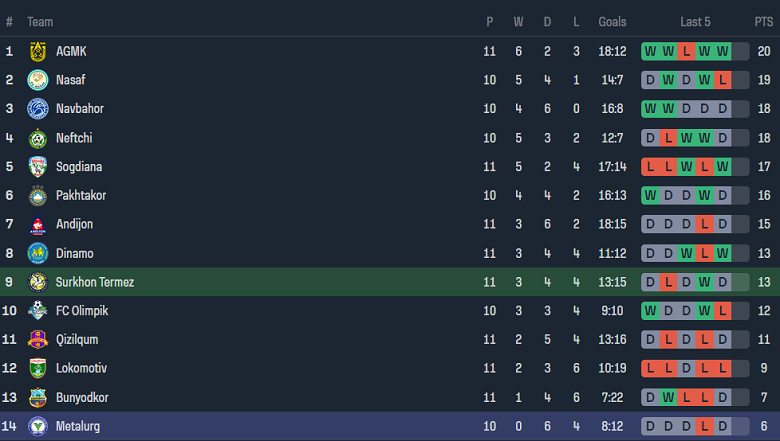Click the Dinamo team logo
Viewport: 780px width, 441px height.
click(x=38, y=253)
